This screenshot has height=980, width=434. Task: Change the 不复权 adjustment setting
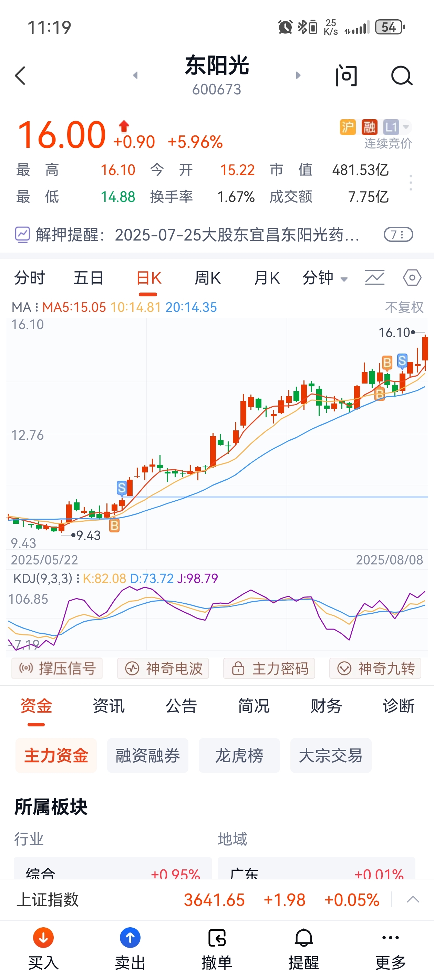(x=404, y=307)
